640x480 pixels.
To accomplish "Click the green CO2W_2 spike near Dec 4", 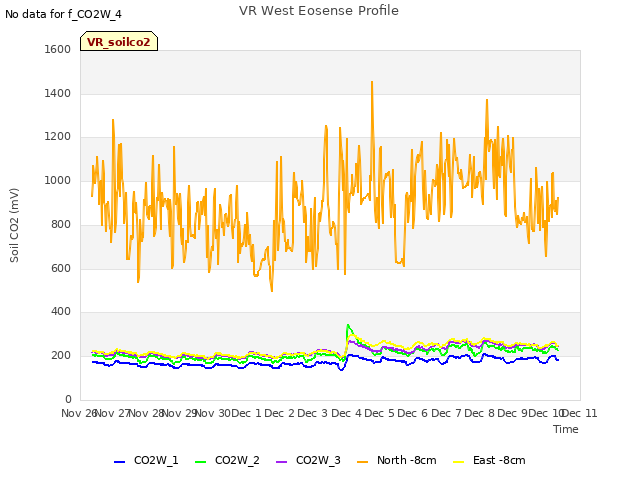I will point(348,325).
